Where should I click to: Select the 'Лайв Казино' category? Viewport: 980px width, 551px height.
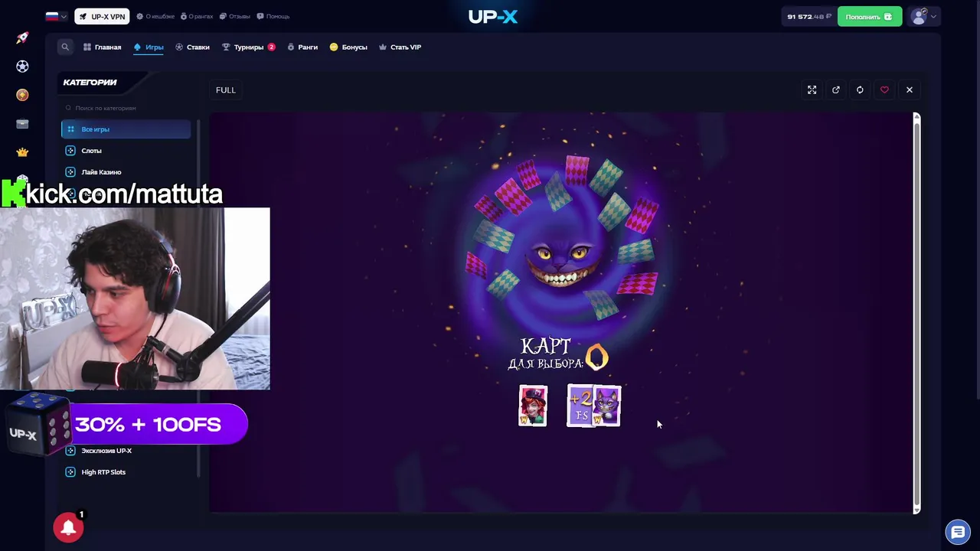(126, 172)
